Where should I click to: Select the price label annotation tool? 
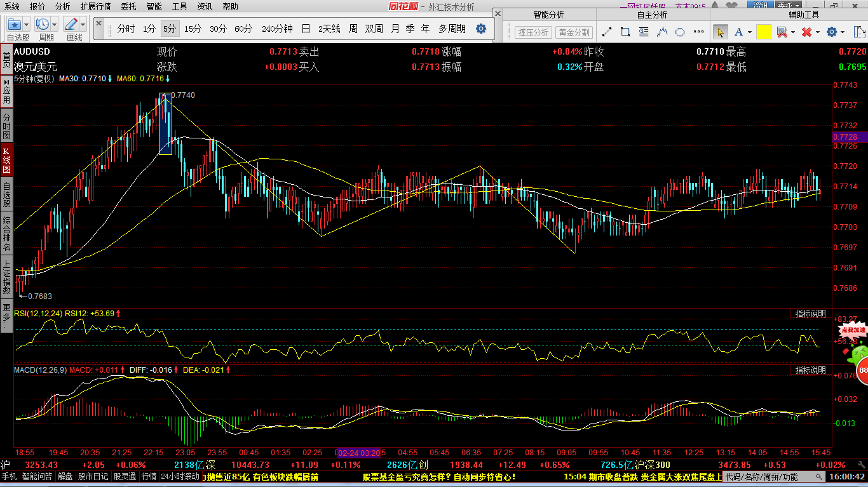(x=644, y=32)
